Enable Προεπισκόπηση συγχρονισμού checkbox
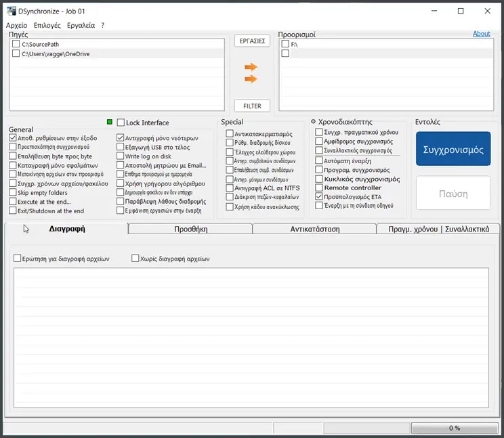Viewport: 504px width, 438px height. [x=13, y=147]
